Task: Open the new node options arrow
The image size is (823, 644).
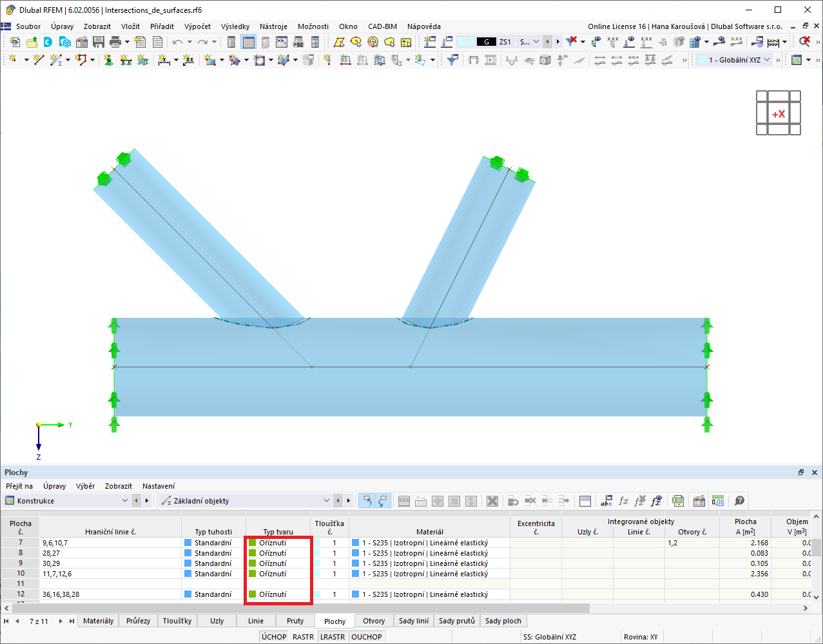Action: click(26, 60)
